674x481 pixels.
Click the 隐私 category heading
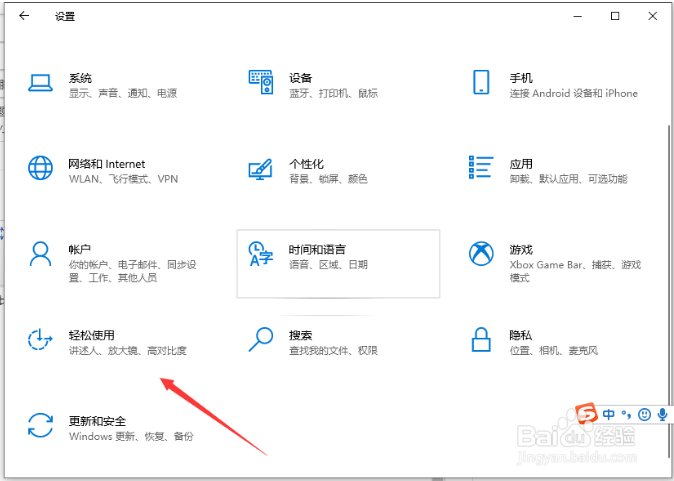pyautogui.click(x=521, y=335)
